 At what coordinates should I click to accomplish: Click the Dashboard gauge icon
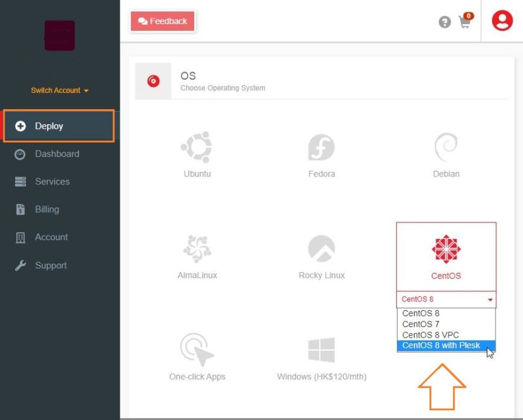pos(20,154)
